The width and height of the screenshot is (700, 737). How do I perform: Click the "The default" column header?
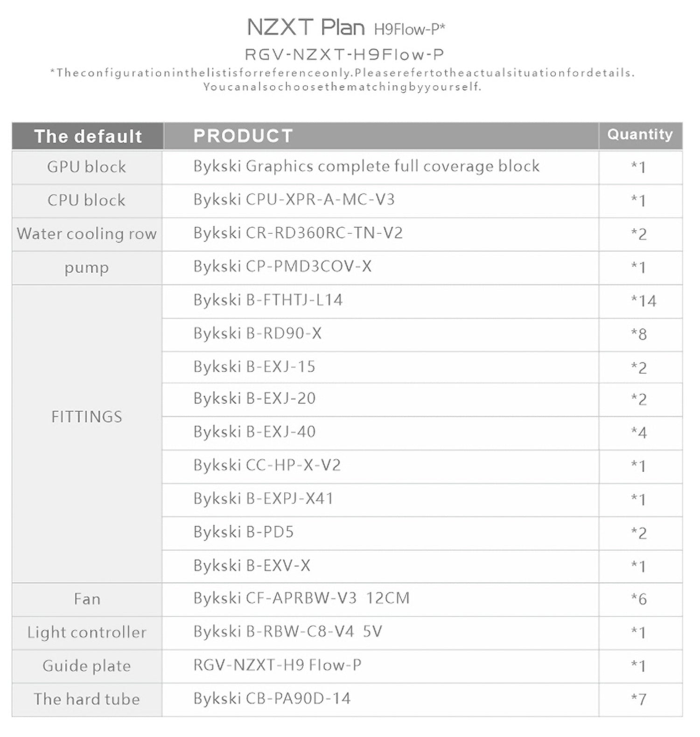(88, 136)
